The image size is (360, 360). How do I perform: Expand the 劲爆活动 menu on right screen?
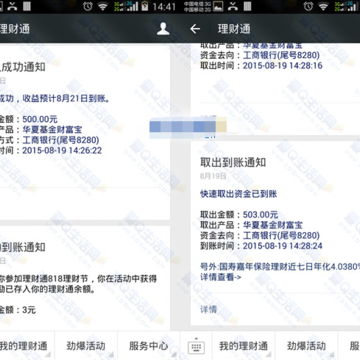(306, 346)
